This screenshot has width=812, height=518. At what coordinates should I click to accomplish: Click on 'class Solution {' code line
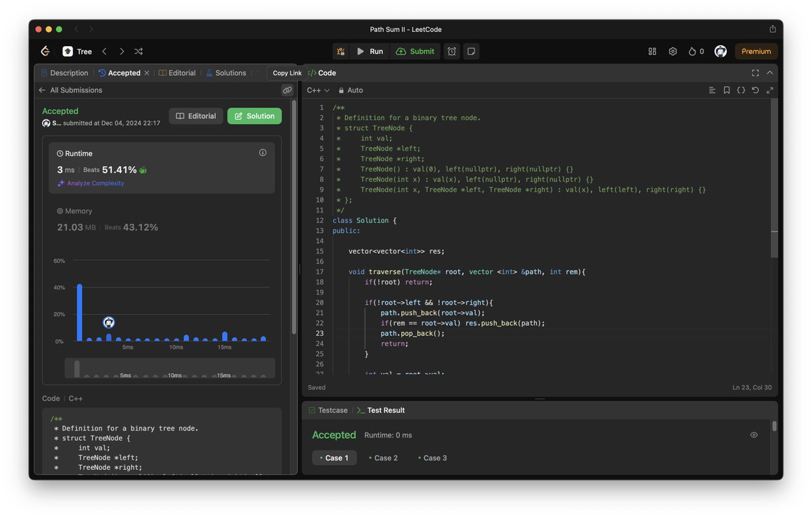coord(365,221)
